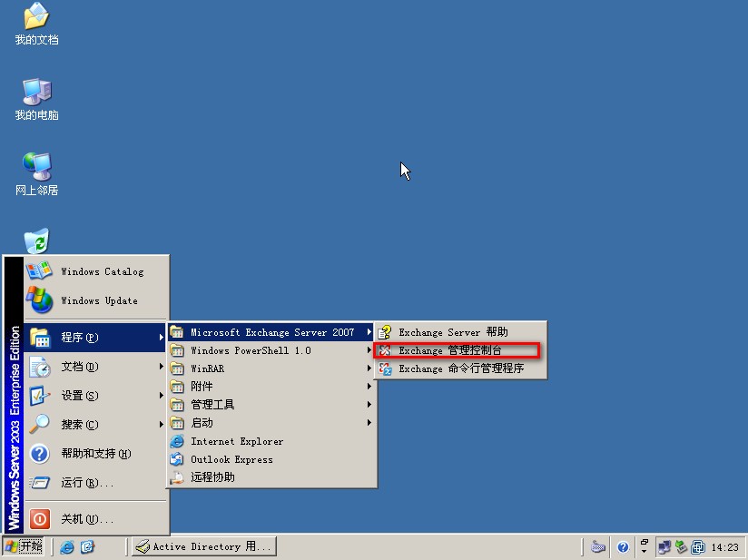
Task: Open Exchange 命令行管理程序 menu entry
Action: click(x=460, y=368)
